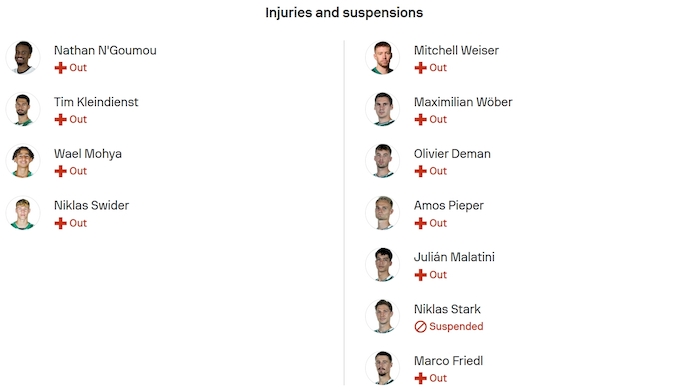The width and height of the screenshot is (690, 391).
Task: Click Niklas Swider's player name
Action: (x=92, y=205)
